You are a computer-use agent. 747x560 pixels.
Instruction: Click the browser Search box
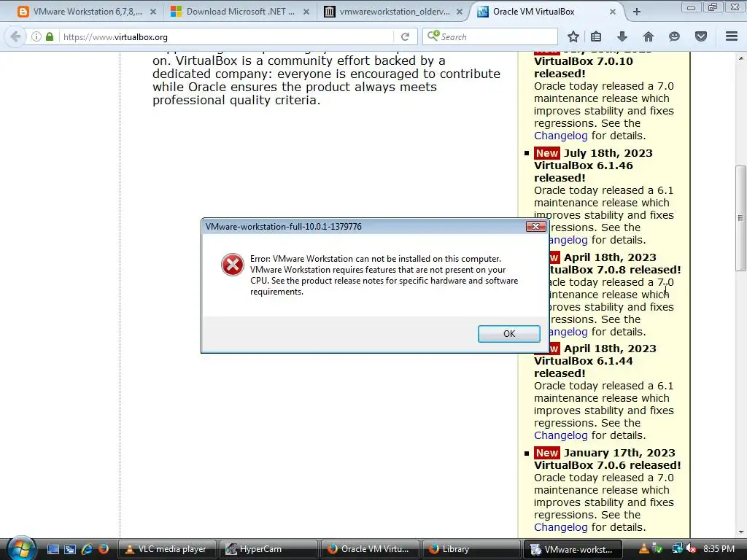[490, 36]
